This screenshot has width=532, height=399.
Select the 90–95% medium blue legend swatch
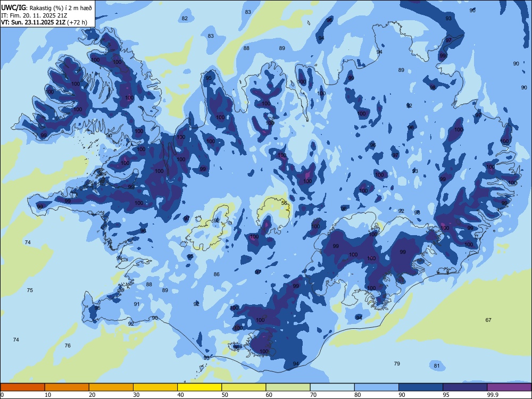(x=421, y=387)
